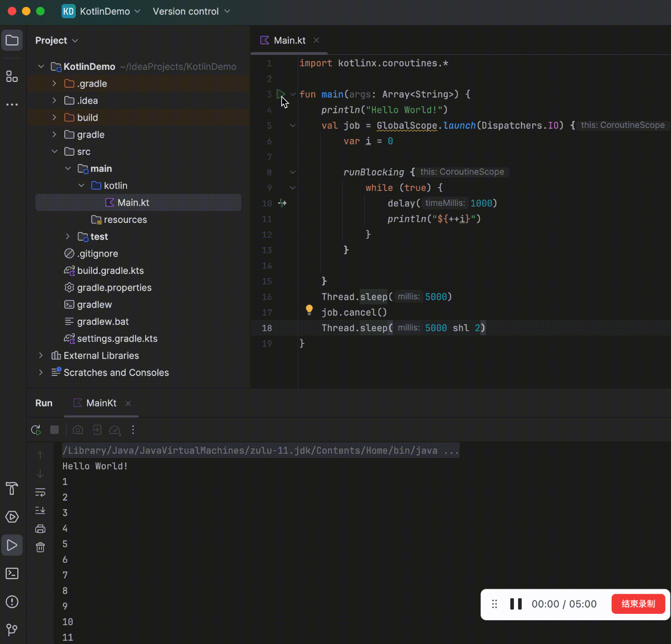Open the Services tool window icon
Image resolution: width=671 pixels, height=644 pixels.
pyautogui.click(x=12, y=517)
